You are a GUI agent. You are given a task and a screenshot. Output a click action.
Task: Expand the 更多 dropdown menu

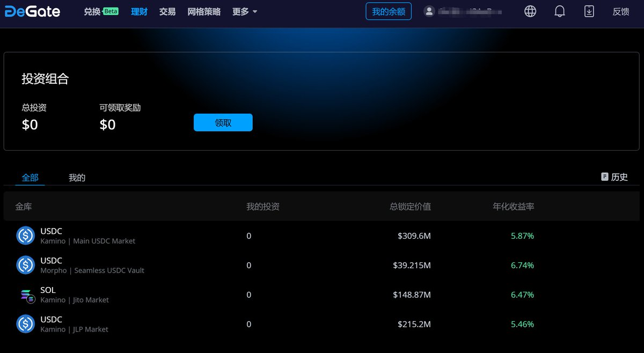[245, 11]
